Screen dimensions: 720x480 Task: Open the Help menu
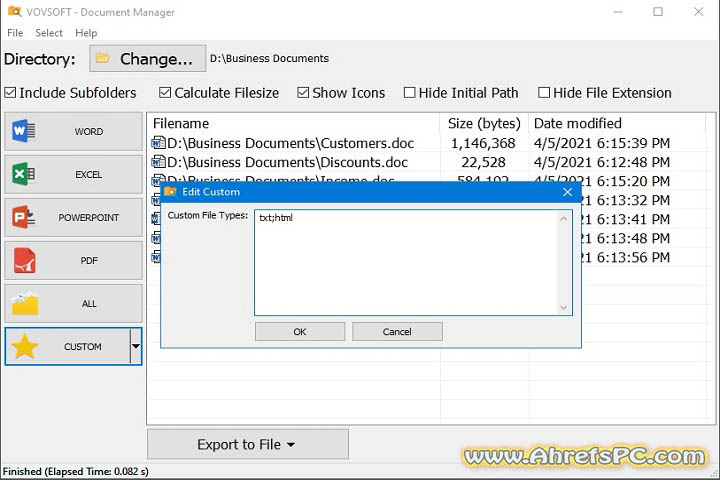point(86,33)
